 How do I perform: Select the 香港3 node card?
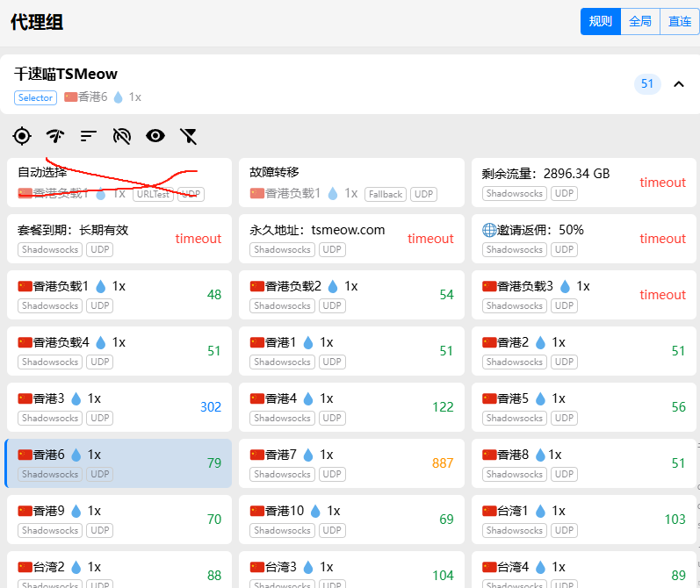point(119,407)
